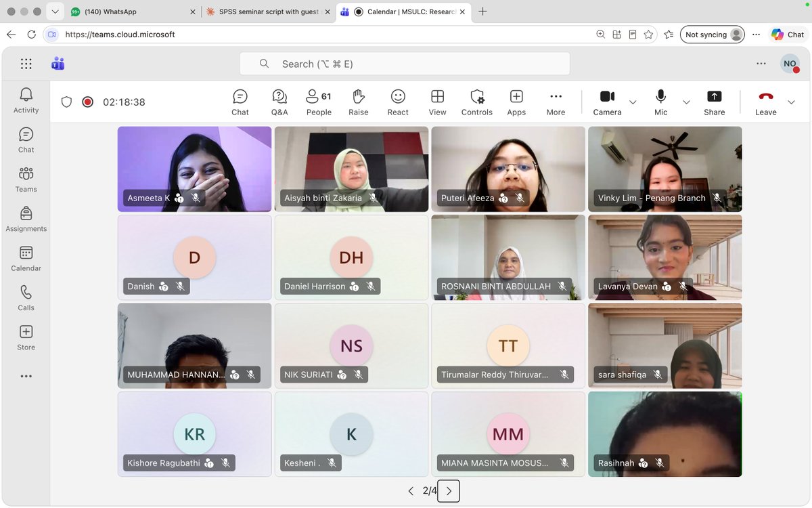Open a new browser tab

482,12
